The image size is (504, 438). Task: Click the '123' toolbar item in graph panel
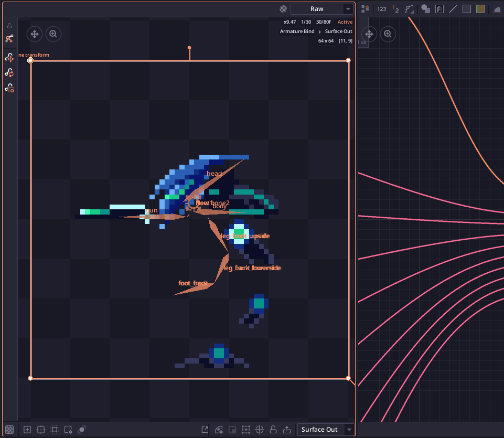[381, 9]
